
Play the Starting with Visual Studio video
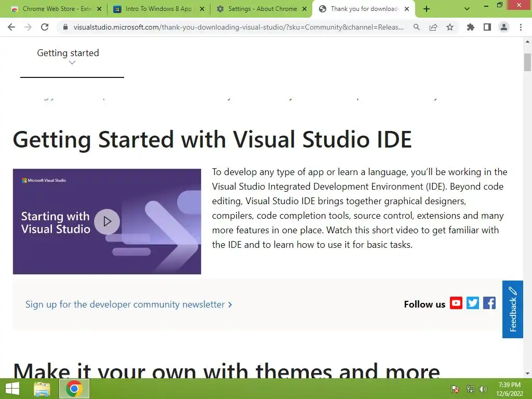tap(107, 221)
